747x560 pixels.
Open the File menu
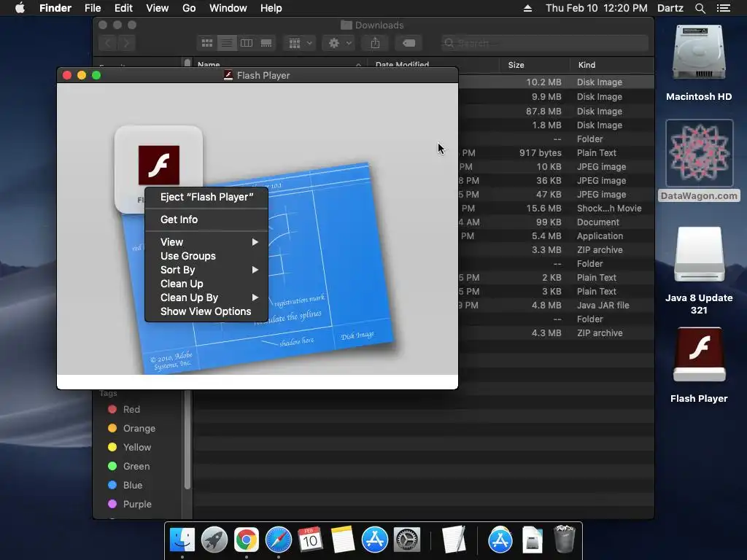pos(93,8)
